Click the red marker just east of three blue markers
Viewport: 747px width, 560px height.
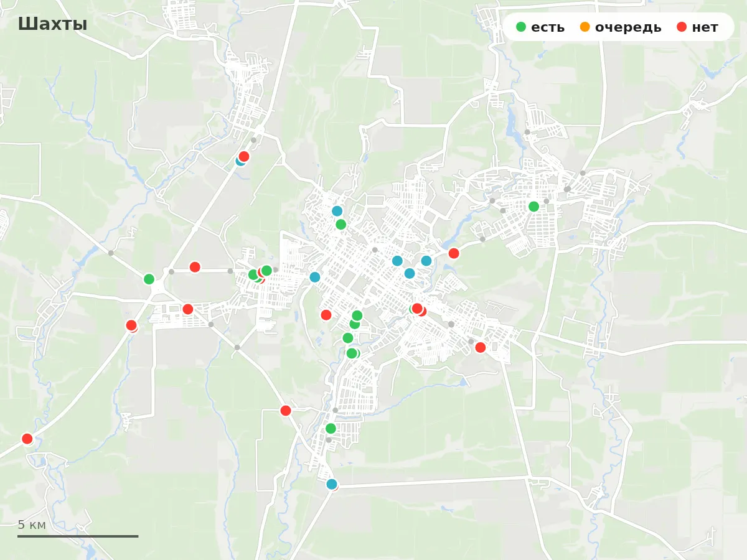click(454, 253)
